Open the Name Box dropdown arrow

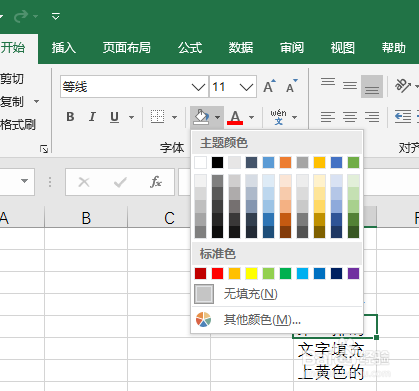pos(24,181)
